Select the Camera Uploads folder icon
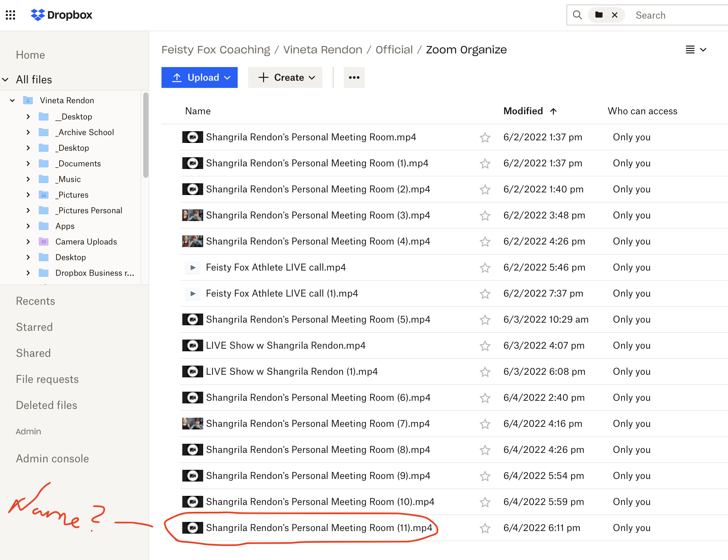 coord(44,242)
